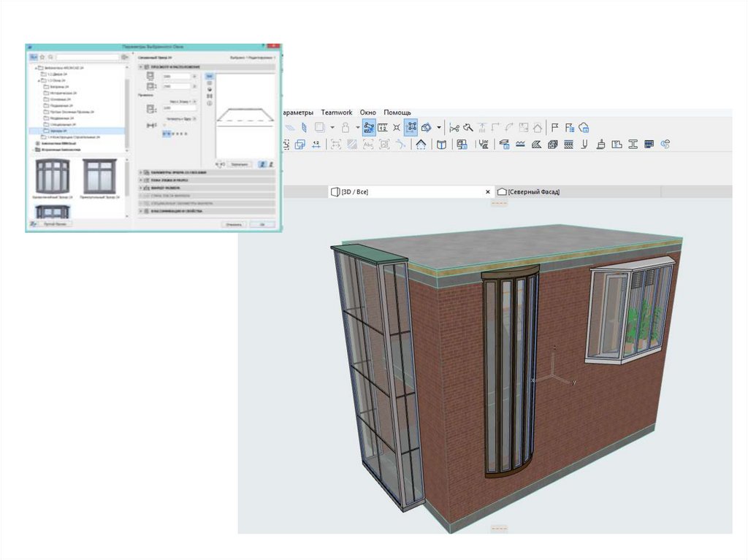Click the scissors trim tool icon
This screenshot has width=748, height=560.
[x=454, y=128]
